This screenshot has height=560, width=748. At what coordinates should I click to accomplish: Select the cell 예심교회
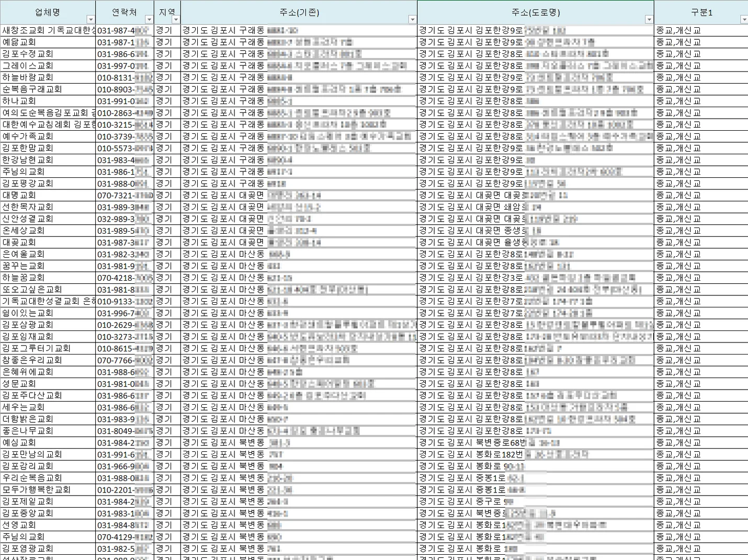point(48,442)
